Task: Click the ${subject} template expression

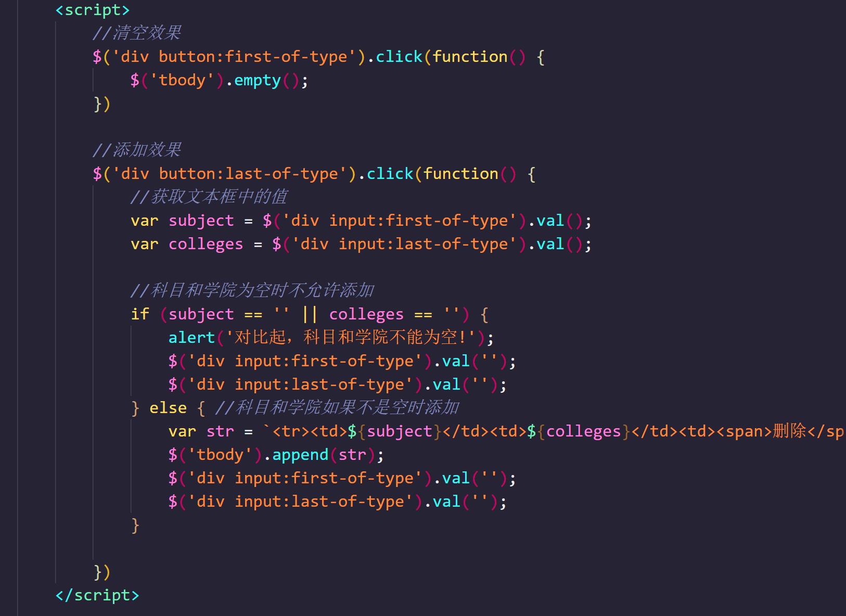Action: [x=394, y=431]
